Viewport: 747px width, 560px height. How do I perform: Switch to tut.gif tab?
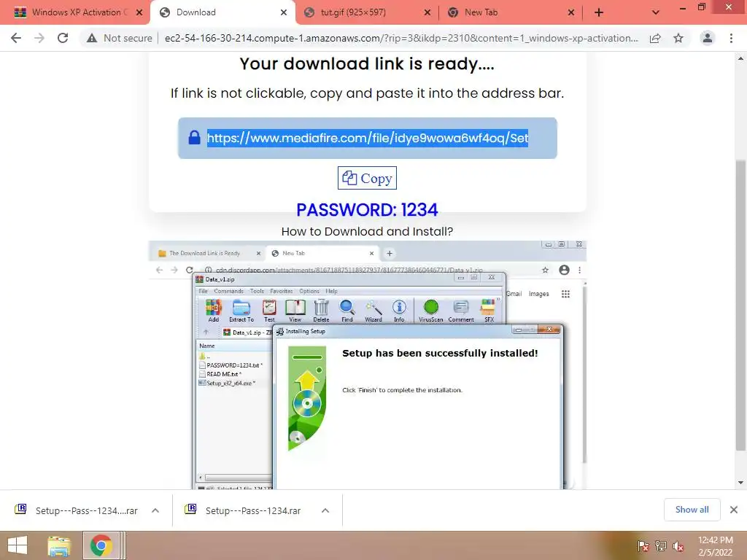click(x=367, y=12)
